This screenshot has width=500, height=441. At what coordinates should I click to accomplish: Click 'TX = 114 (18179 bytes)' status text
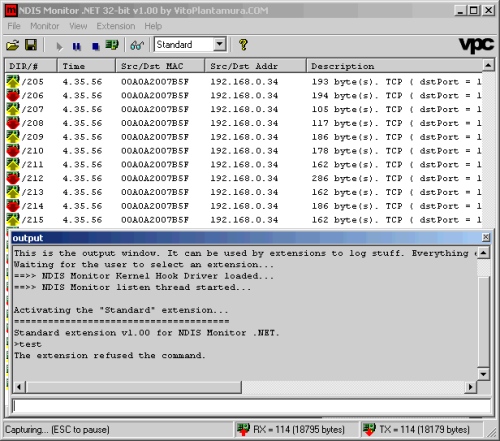(x=424, y=430)
